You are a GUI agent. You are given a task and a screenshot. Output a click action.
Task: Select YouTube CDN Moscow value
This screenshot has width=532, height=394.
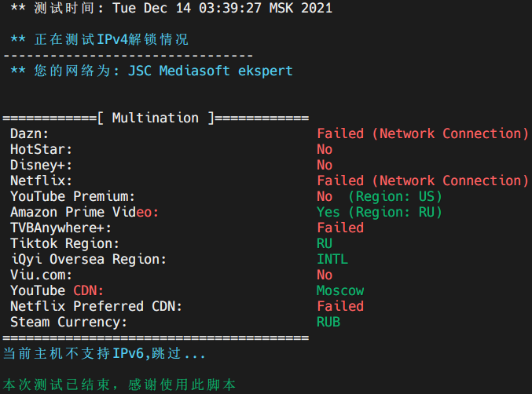340,290
